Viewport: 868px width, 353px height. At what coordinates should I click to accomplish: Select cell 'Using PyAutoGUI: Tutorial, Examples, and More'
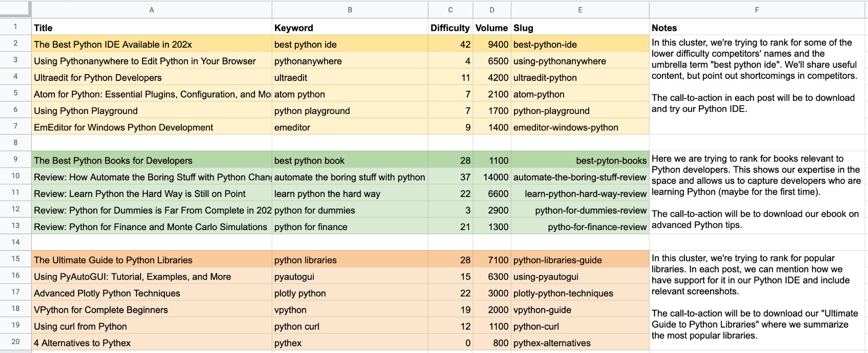click(152, 275)
